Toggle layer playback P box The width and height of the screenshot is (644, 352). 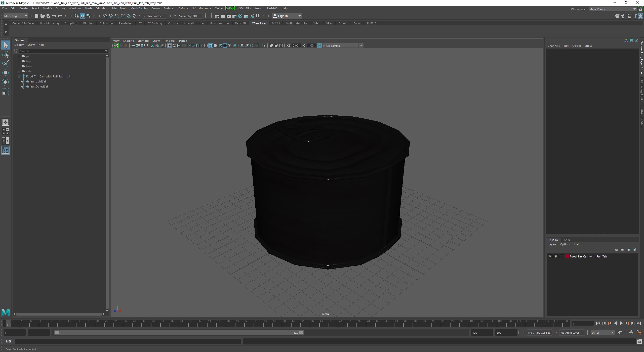point(556,256)
